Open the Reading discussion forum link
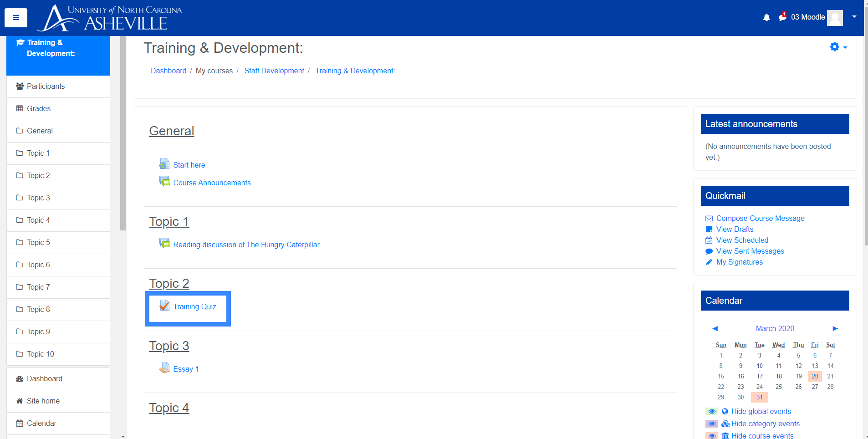868x439 pixels. click(x=246, y=245)
